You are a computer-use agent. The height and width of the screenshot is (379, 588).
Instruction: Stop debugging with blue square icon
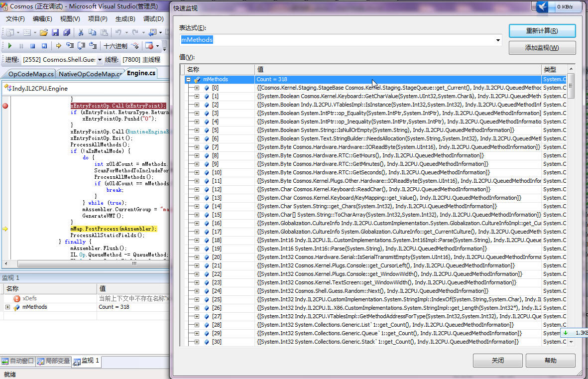click(33, 46)
